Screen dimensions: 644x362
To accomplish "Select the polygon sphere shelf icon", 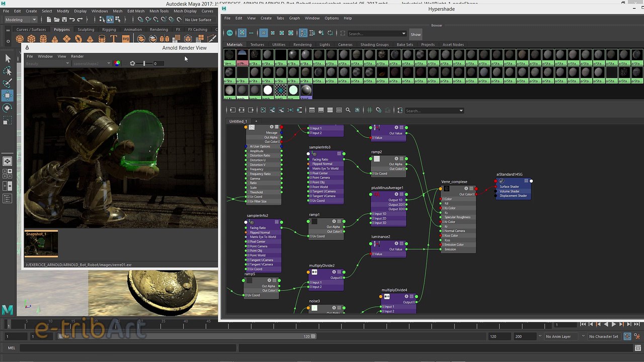I will tap(20, 39).
